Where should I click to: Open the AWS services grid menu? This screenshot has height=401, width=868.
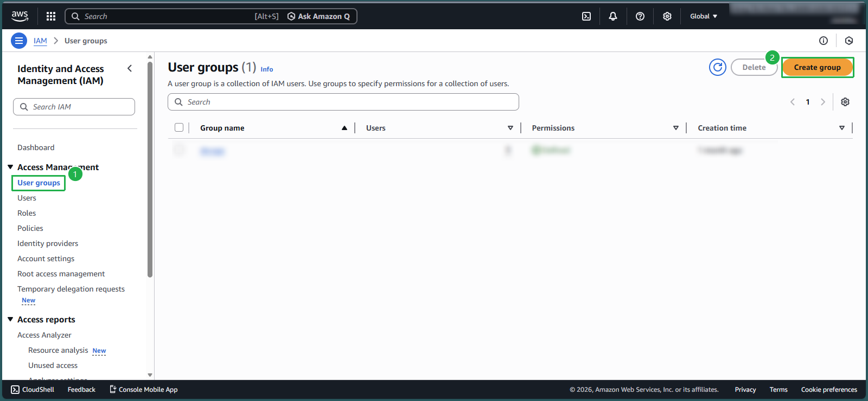(x=51, y=16)
